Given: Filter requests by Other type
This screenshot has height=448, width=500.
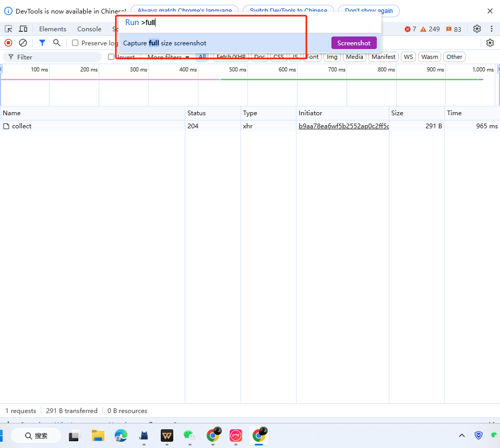Looking at the screenshot, I should [x=454, y=57].
